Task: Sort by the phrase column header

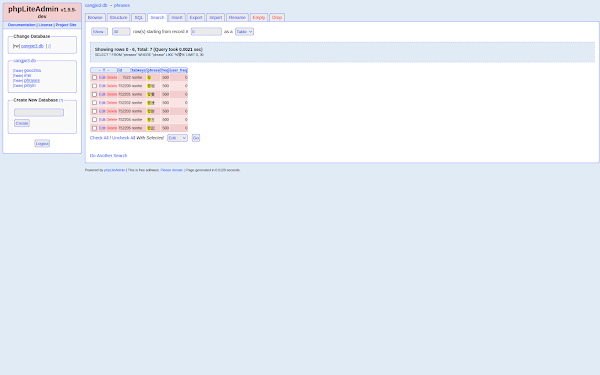Action: tap(153, 70)
